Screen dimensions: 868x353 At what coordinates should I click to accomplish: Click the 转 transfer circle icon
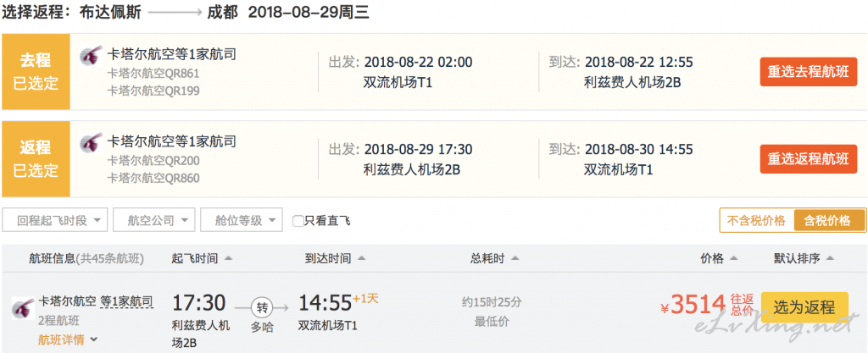pos(262,306)
